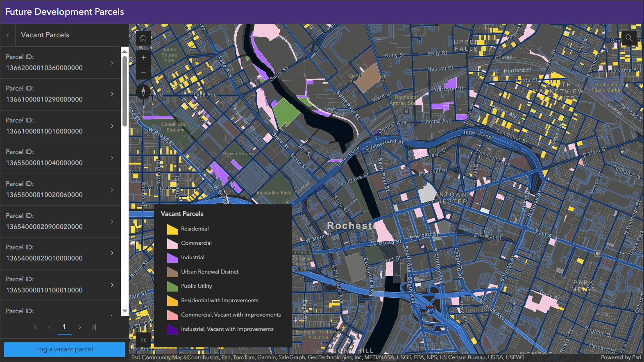Zoom out on the map

click(x=143, y=72)
